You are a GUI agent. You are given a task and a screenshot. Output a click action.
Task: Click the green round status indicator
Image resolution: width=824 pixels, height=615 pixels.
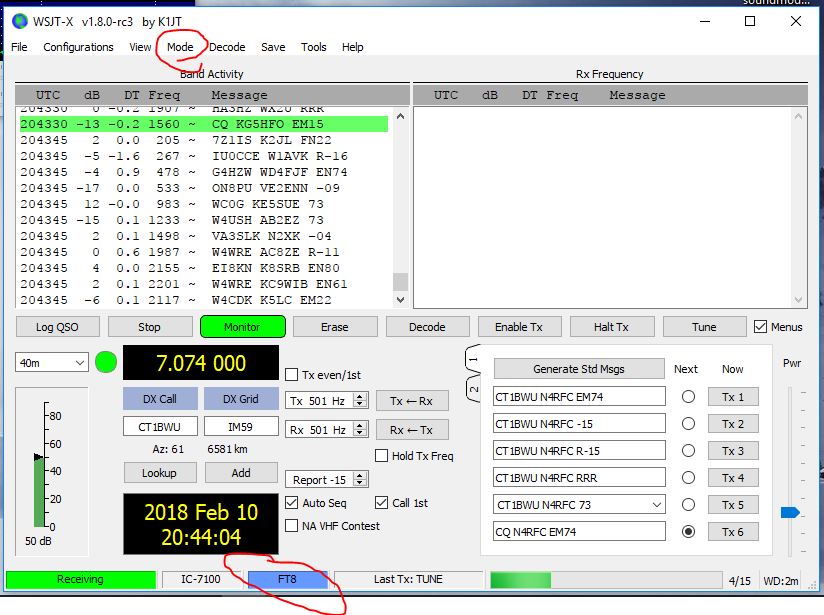pos(106,363)
